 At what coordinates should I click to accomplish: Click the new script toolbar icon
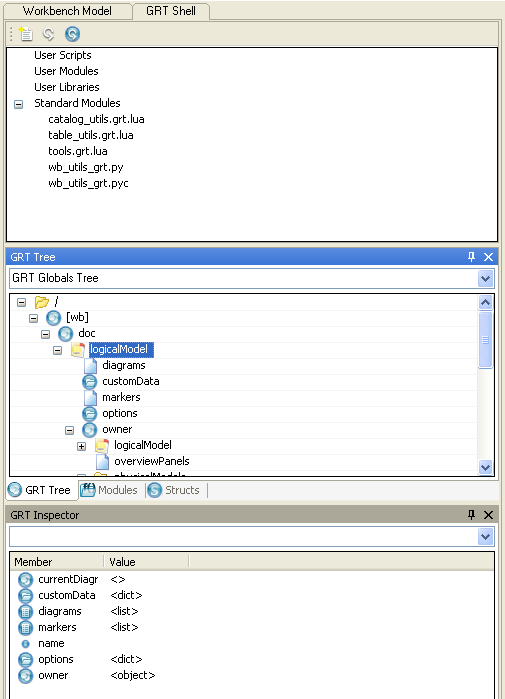click(x=25, y=34)
